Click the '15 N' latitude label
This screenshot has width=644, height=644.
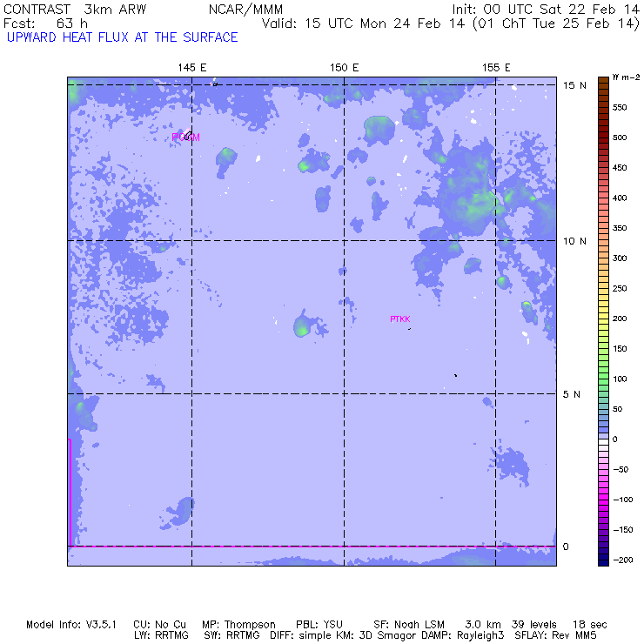[574, 85]
